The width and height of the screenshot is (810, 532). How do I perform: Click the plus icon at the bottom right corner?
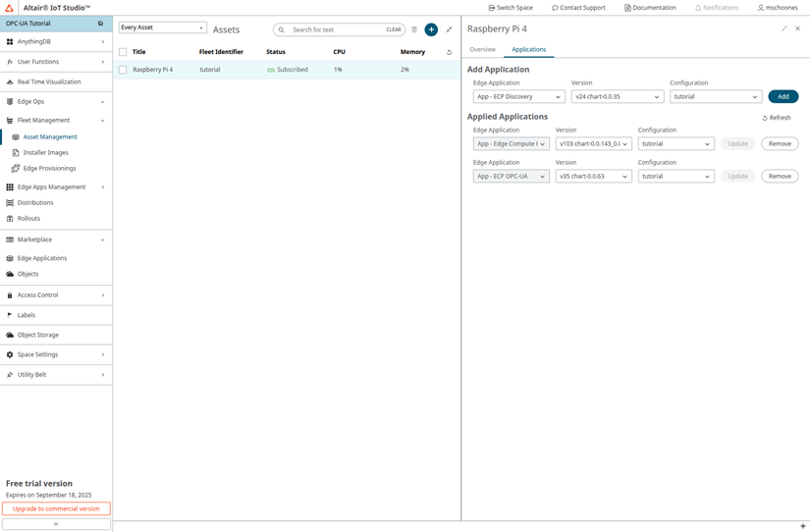pyautogui.click(x=803, y=526)
